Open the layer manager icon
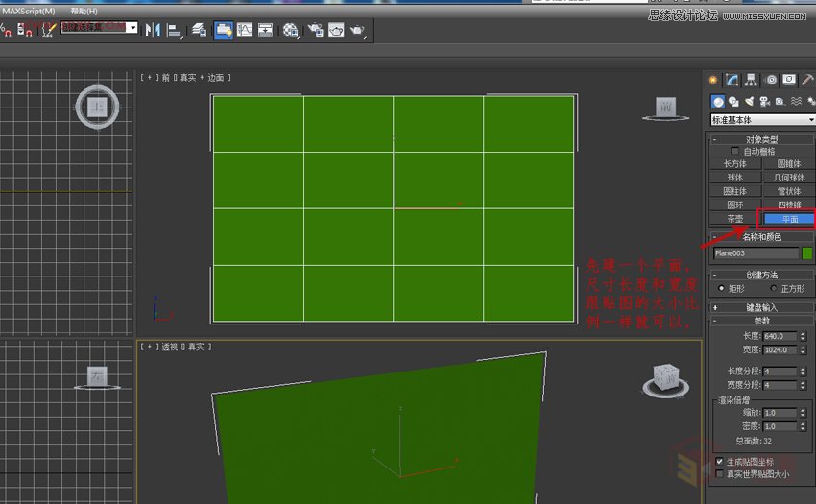Viewport: 816px width, 504px height. coord(200,30)
